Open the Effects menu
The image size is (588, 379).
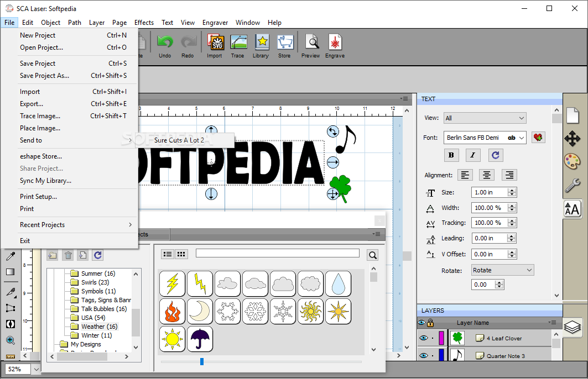click(x=144, y=23)
